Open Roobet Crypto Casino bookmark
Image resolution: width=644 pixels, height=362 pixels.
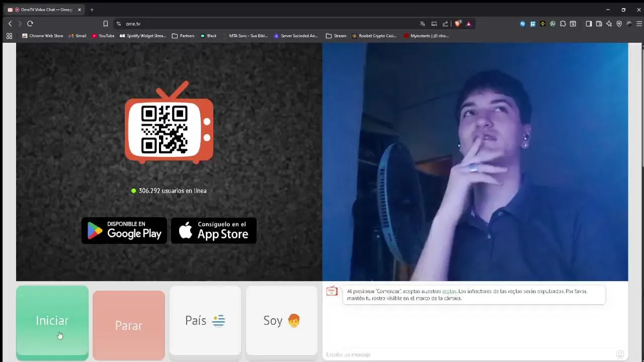pos(374,36)
